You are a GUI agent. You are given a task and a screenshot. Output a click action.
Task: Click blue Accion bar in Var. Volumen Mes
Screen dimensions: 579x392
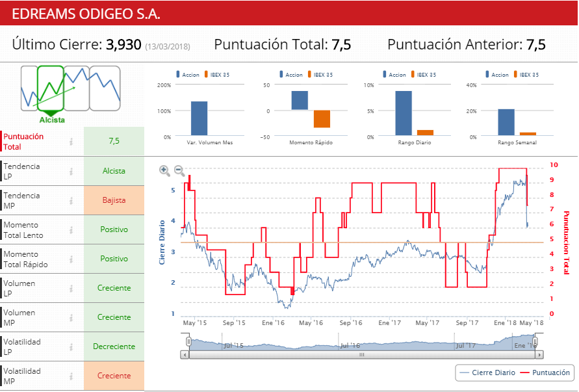coord(199,118)
